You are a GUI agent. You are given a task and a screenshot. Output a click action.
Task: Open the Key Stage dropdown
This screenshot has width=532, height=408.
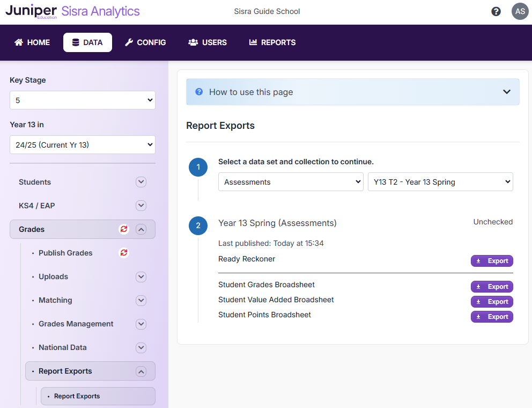(83, 100)
